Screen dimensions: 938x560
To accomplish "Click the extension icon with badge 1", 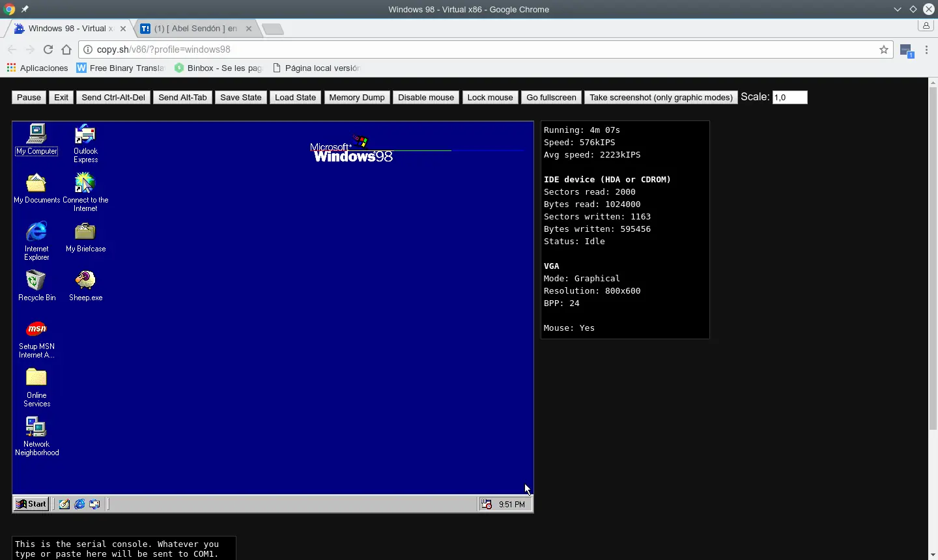I will click(907, 50).
